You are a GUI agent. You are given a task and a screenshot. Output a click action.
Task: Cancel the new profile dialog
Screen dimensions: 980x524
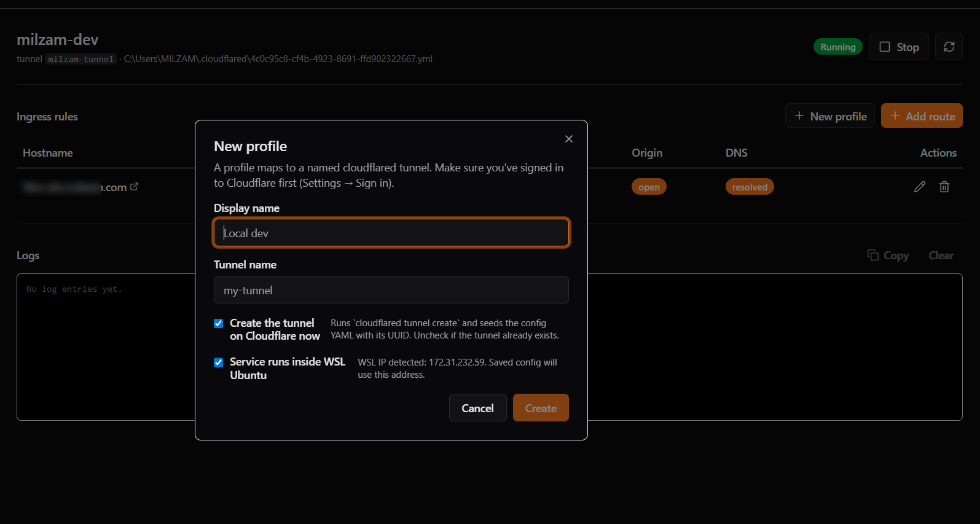click(x=477, y=408)
